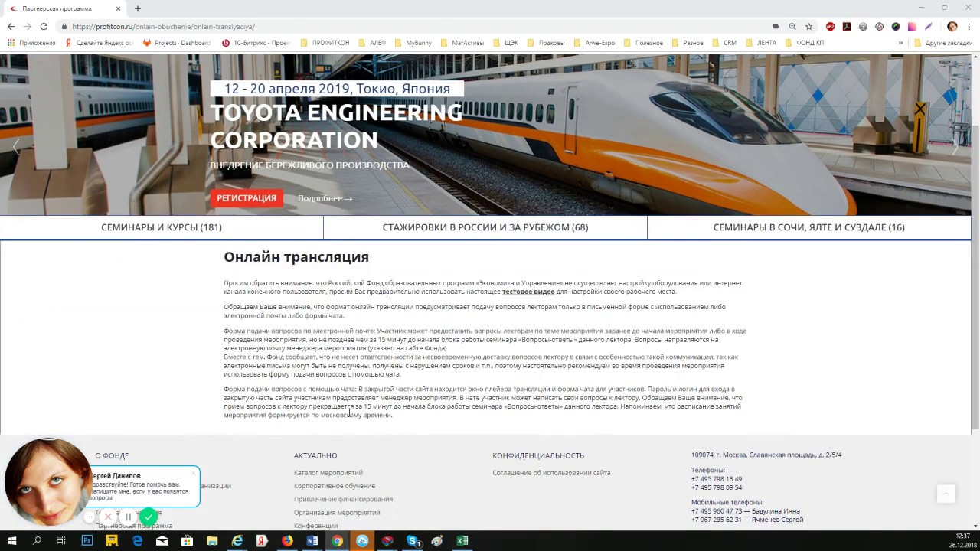This screenshot has width=980, height=551.
Task: Bookmark this page with the star icon
Action: (x=808, y=26)
